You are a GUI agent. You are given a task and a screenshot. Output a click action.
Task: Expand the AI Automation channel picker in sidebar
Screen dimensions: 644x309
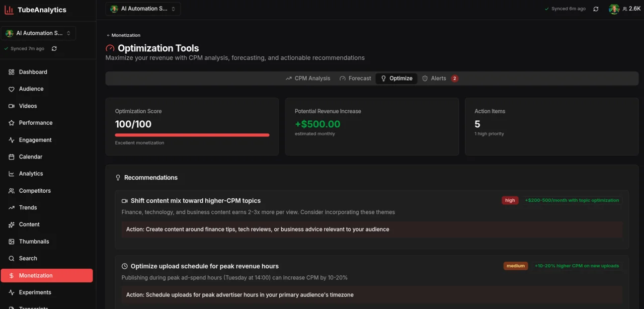point(38,33)
